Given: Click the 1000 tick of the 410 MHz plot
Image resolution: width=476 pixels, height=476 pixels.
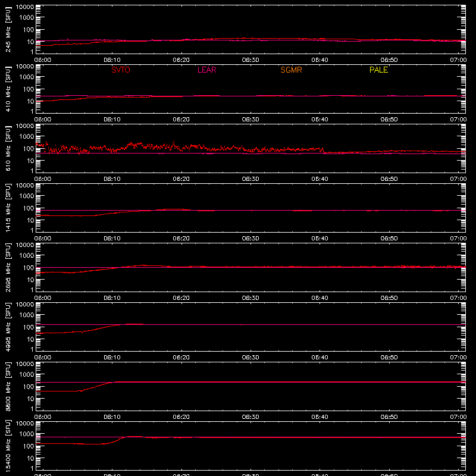Looking at the screenshot, I should tap(27, 77).
